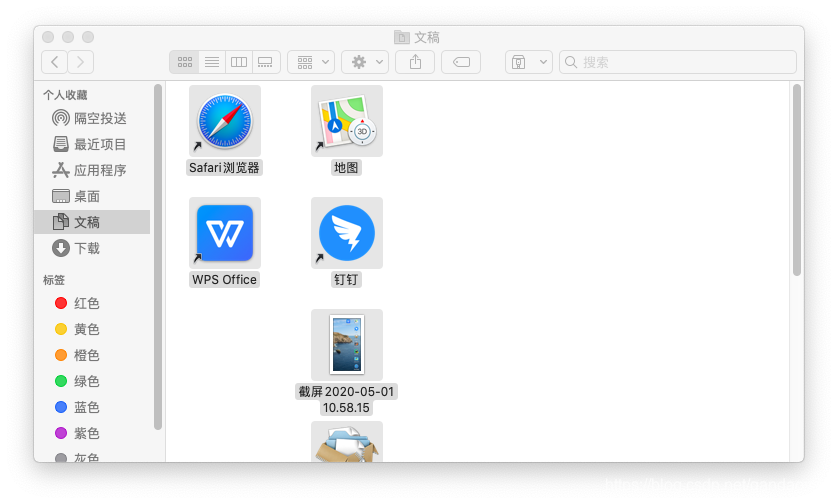Click the Edit Tags toolbar button
This screenshot has width=838, height=504.
tap(461, 62)
